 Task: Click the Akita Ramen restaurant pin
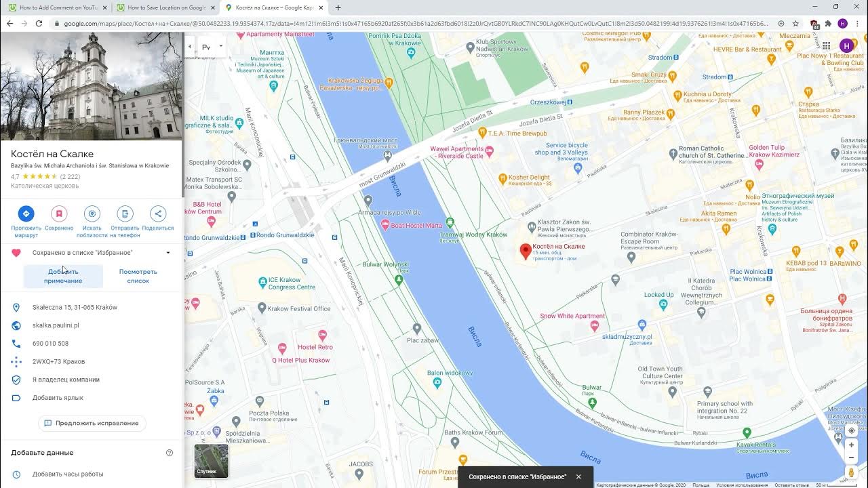tap(726, 229)
